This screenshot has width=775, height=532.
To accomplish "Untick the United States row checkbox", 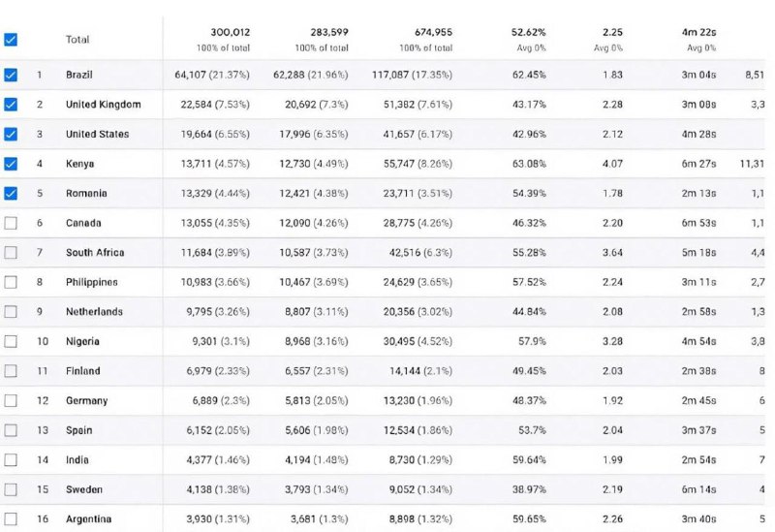I will (x=11, y=134).
